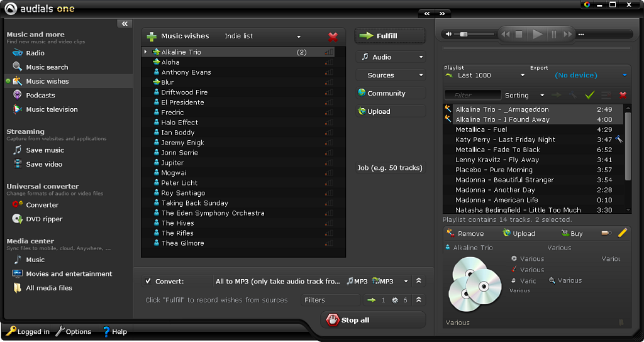The image size is (644, 342).
Task: Click the green plus add-wish icon
Action: point(152,36)
